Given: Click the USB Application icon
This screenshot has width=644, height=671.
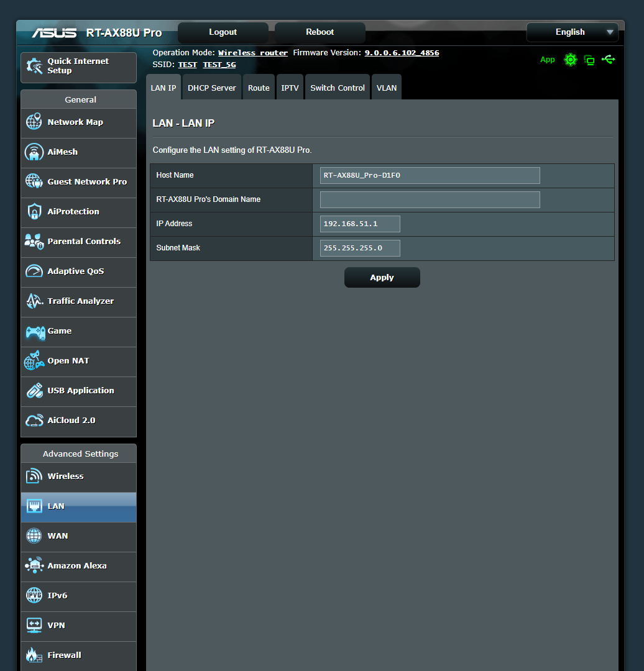Looking at the screenshot, I should click(34, 390).
